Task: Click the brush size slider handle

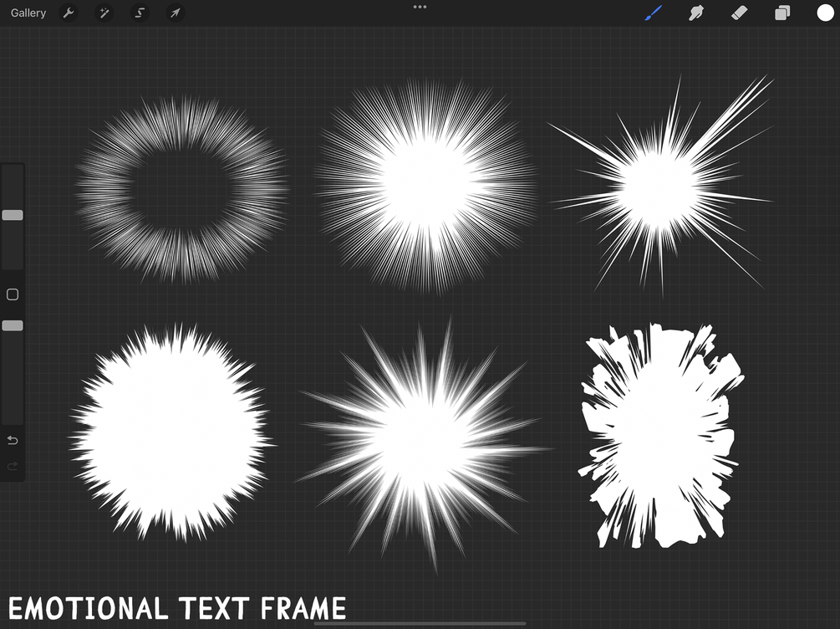Action: 13,215
